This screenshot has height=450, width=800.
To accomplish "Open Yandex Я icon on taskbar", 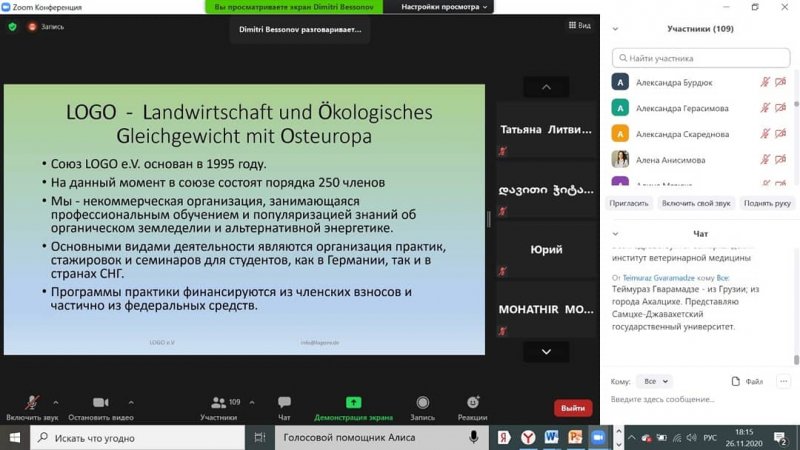I will tap(504, 438).
